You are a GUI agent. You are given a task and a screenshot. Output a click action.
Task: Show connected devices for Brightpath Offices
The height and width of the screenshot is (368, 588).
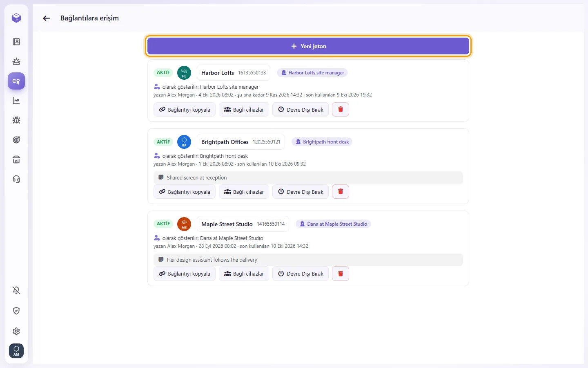[244, 192]
